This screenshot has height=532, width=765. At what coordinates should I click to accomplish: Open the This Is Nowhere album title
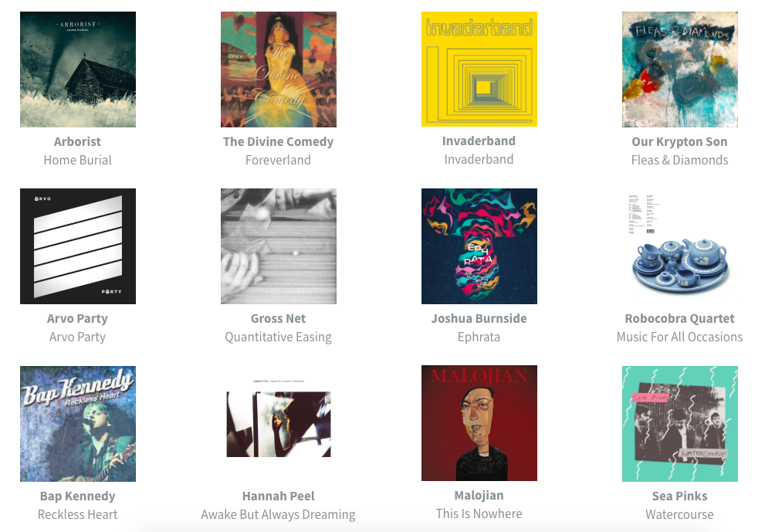pos(479,513)
